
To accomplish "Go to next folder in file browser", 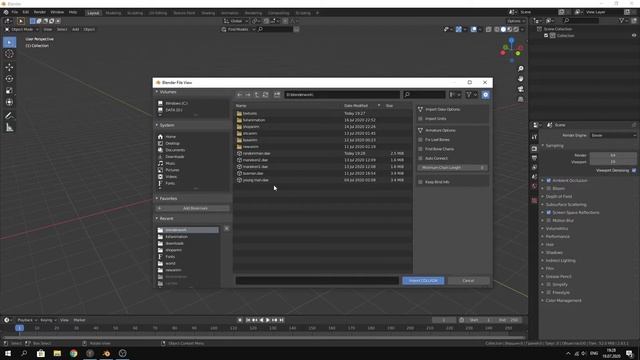I will click(x=248, y=95).
